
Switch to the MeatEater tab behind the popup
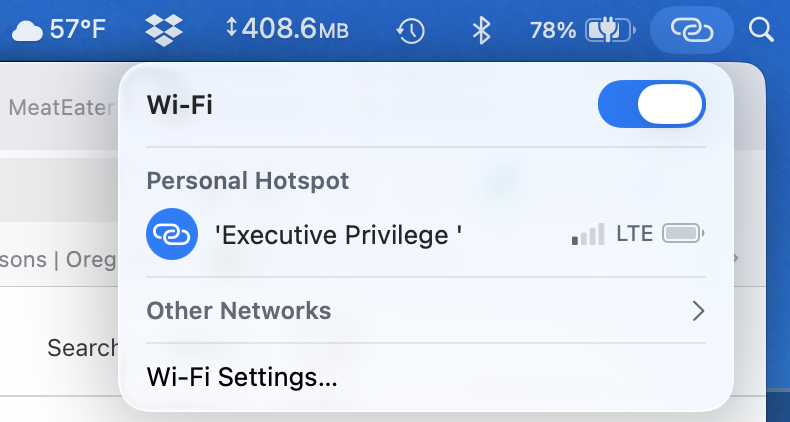[58, 108]
